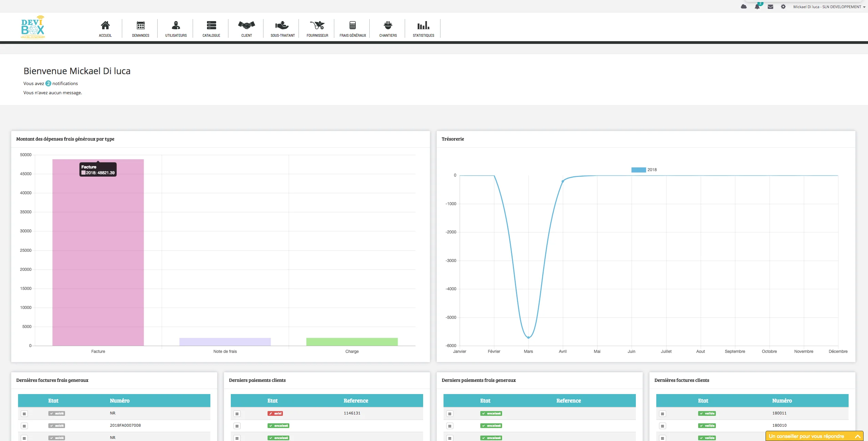Open row menu for payment 1146131
Viewport: 868px width, 441px height.
237,414
